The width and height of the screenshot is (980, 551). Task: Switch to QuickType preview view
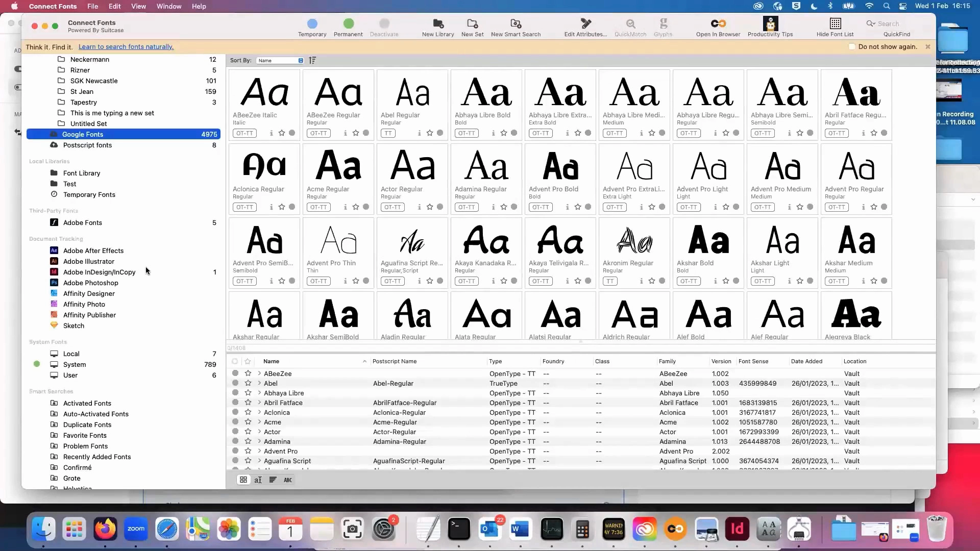pyautogui.click(x=258, y=480)
